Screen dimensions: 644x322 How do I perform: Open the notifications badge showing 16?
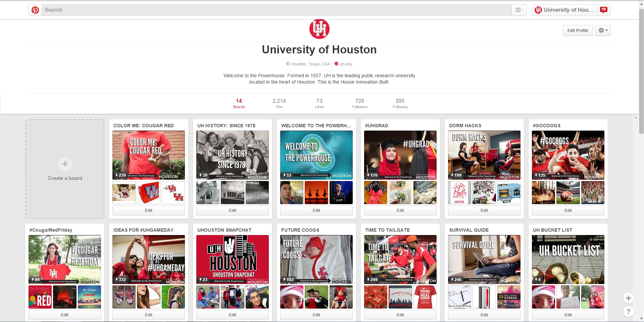[x=604, y=10]
